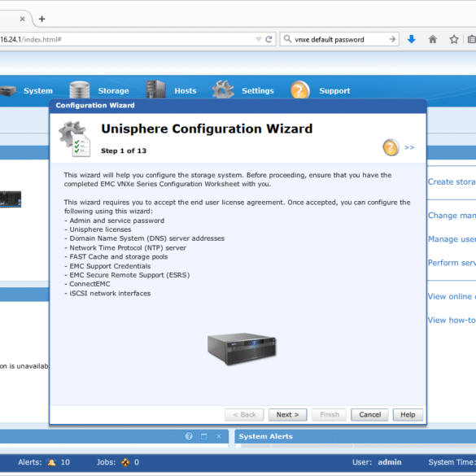Click the admin user name
The width and height of the screenshot is (476, 476).
(390, 462)
